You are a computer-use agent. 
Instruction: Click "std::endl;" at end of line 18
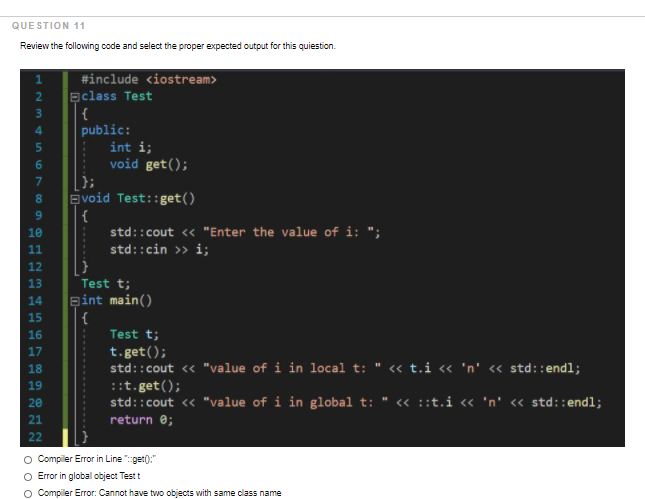(x=545, y=368)
